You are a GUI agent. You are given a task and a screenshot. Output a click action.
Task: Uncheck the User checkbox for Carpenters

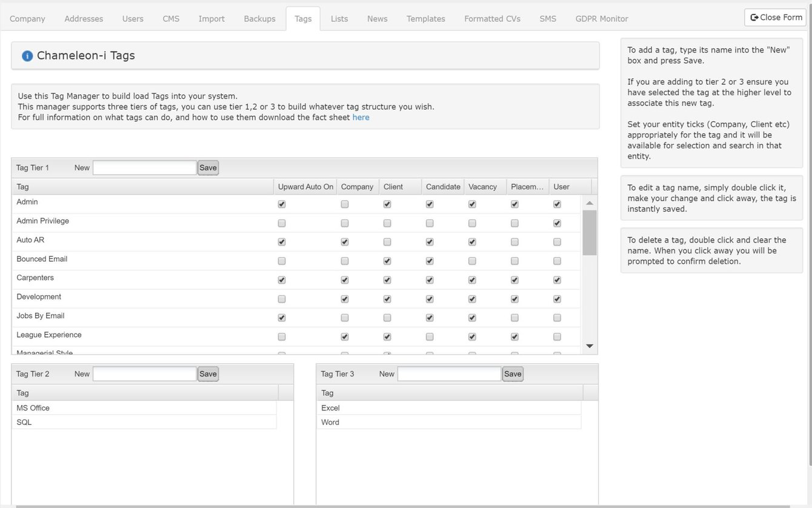(x=557, y=279)
